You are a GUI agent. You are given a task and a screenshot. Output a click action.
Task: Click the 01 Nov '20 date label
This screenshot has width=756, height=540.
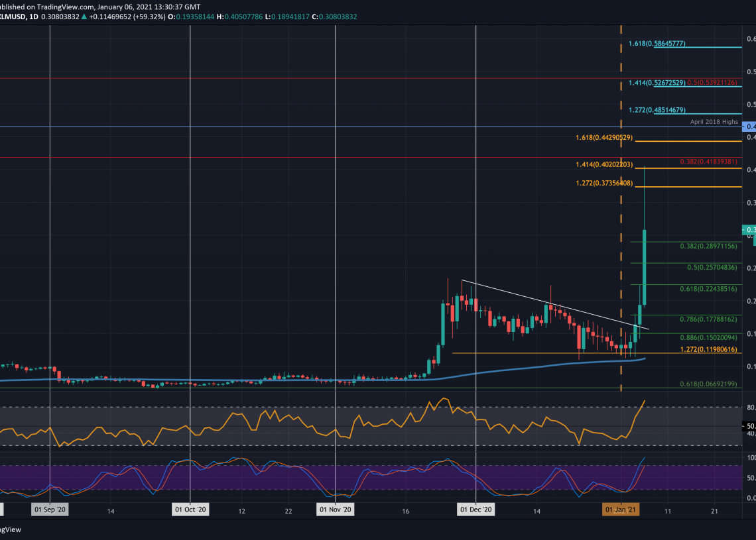pos(336,510)
